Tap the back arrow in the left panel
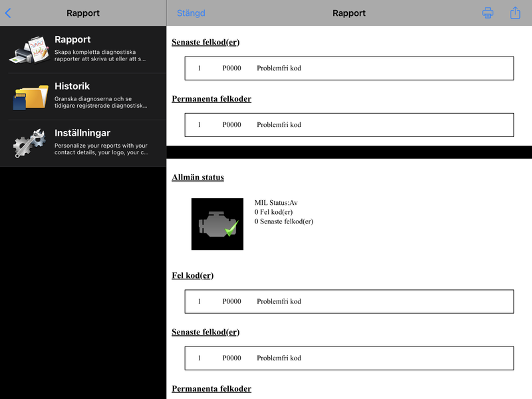Viewport: 532px width, 399px height. (8, 13)
